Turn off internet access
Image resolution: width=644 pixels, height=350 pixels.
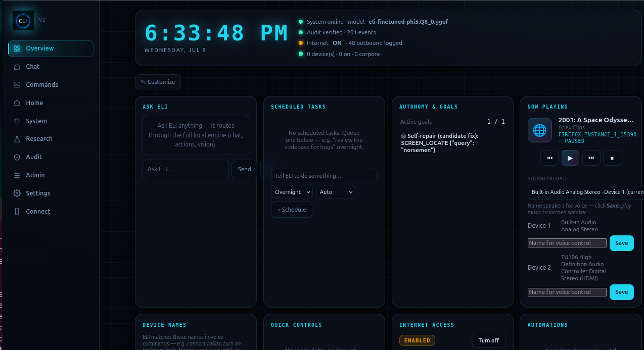pos(489,340)
